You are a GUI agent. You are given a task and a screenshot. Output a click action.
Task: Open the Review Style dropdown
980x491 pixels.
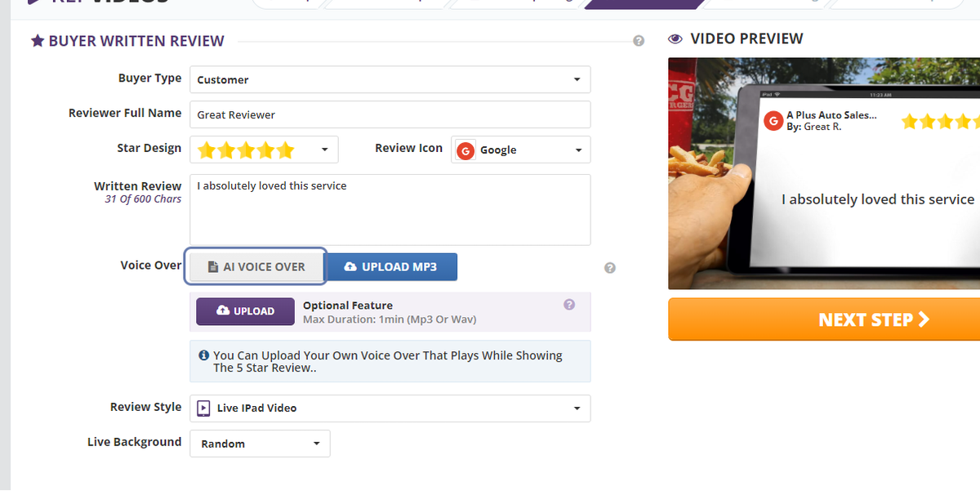coord(390,408)
